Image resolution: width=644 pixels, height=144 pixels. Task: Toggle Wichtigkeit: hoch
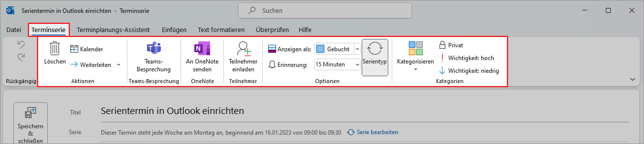tap(466, 58)
